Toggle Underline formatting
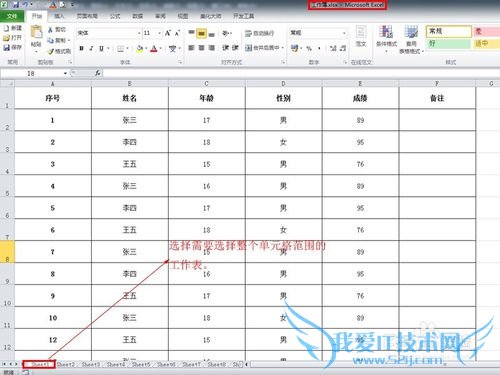This screenshot has height=375, width=500. tap(101, 48)
